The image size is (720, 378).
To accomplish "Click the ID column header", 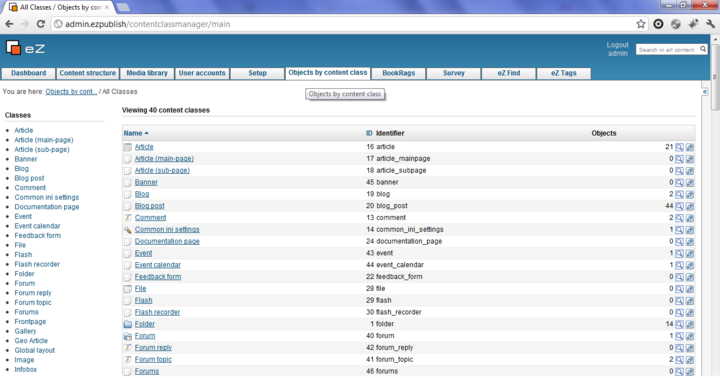I will click(369, 133).
